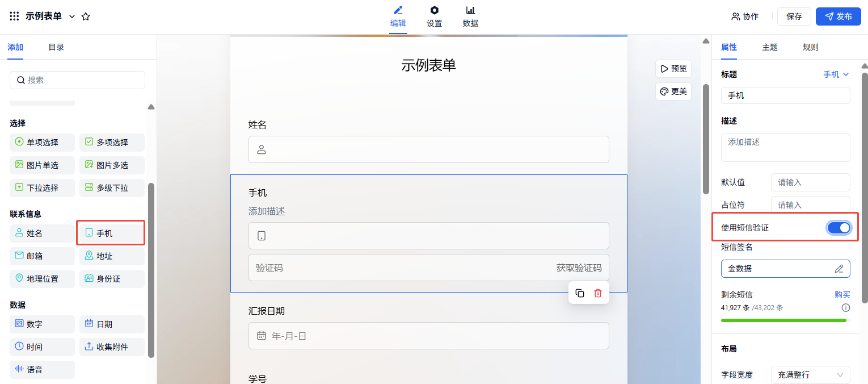This screenshot has height=384, width=868.
Task: Click the info icon near remaining SMS
Action: (845, 308)
